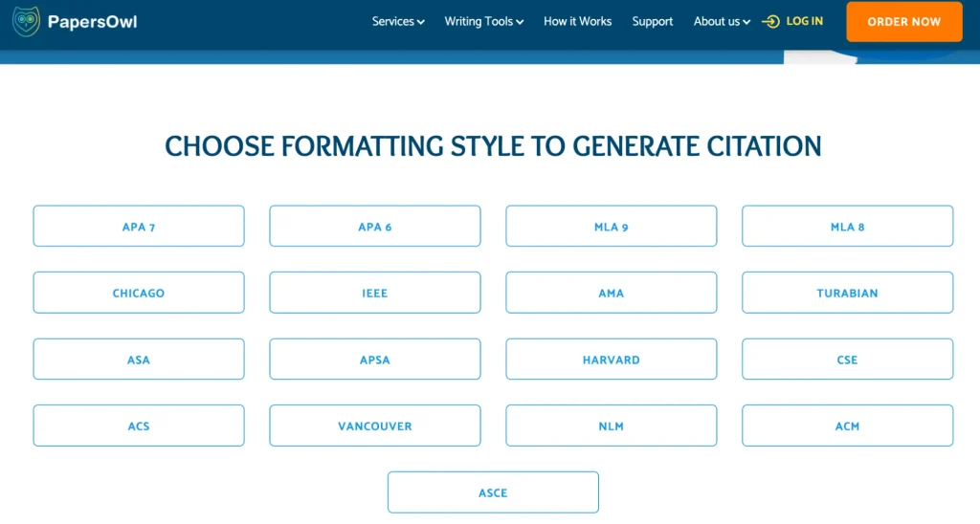Expand the Services dropdown menu
980x524 pixels.
398,21
